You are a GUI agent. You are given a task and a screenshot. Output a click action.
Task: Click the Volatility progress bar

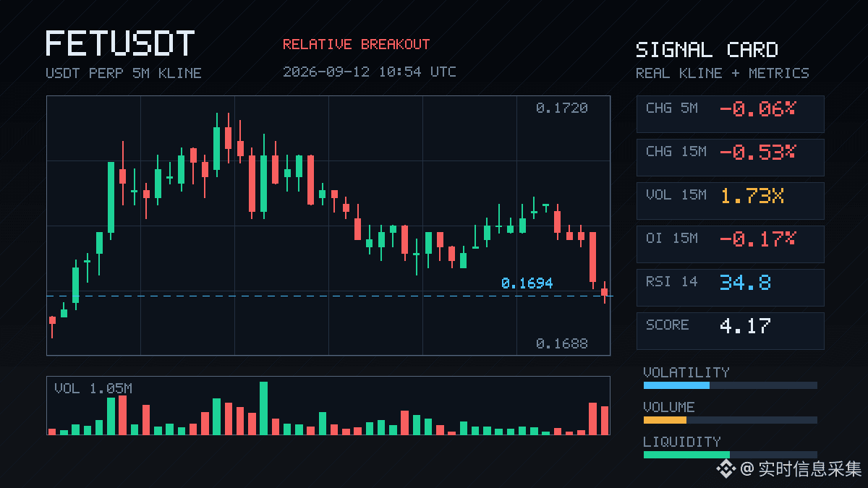click(x=730, y=385)
